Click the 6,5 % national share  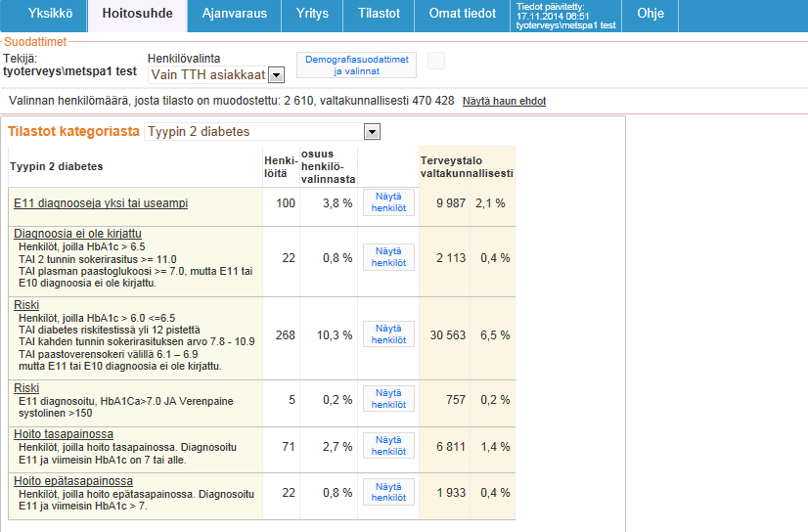(x=495, y=335)
